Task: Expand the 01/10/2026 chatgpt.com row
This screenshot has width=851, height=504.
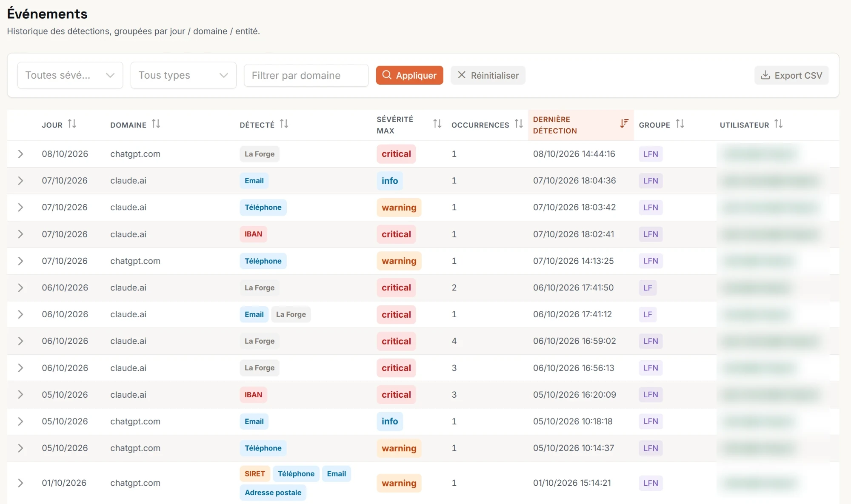Action: coord(20,483)
